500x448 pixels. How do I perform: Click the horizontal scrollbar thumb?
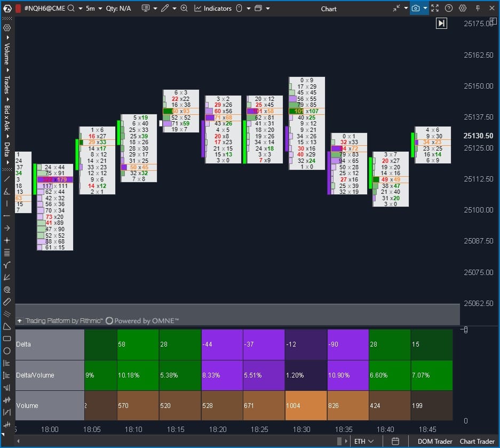(x=339, y=441)
